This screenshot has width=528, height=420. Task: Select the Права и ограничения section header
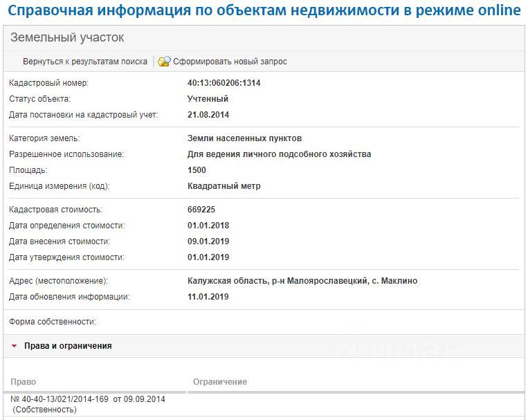[68, 346]
